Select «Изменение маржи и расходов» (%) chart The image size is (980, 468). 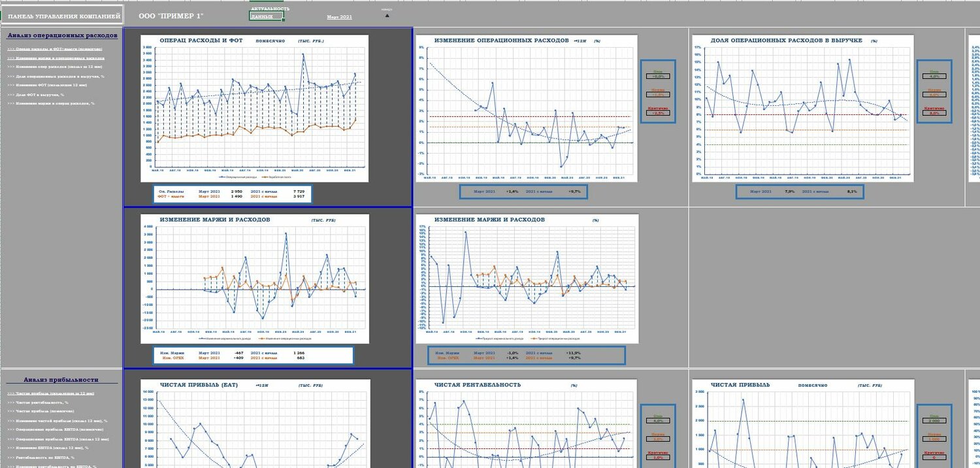tap(527, 278)
